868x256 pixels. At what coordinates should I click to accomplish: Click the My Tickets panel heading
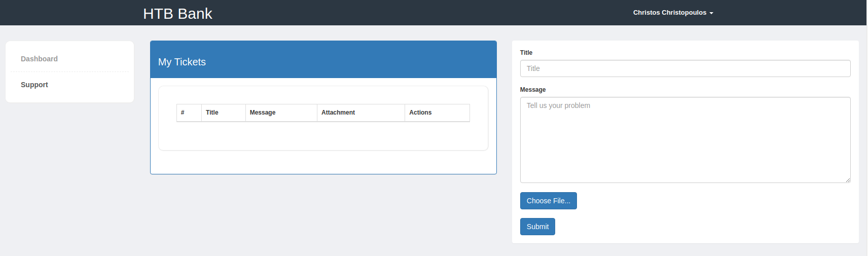click(x=323, y=59)
